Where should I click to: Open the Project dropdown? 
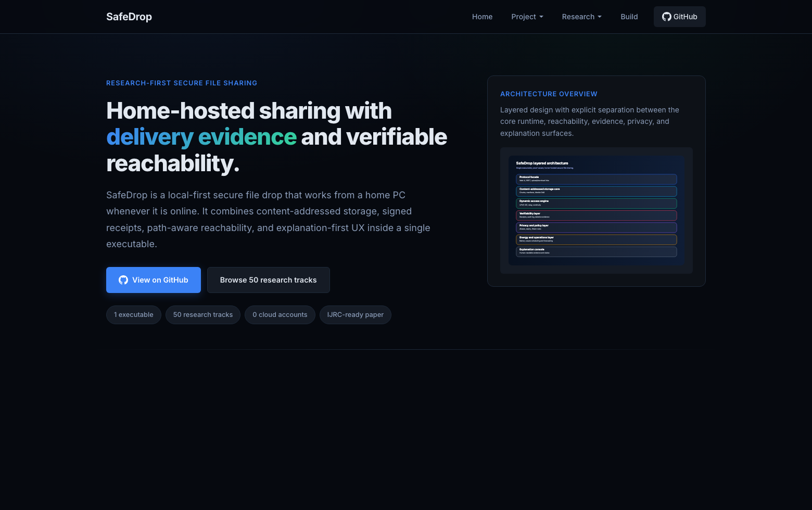point(527,16)
